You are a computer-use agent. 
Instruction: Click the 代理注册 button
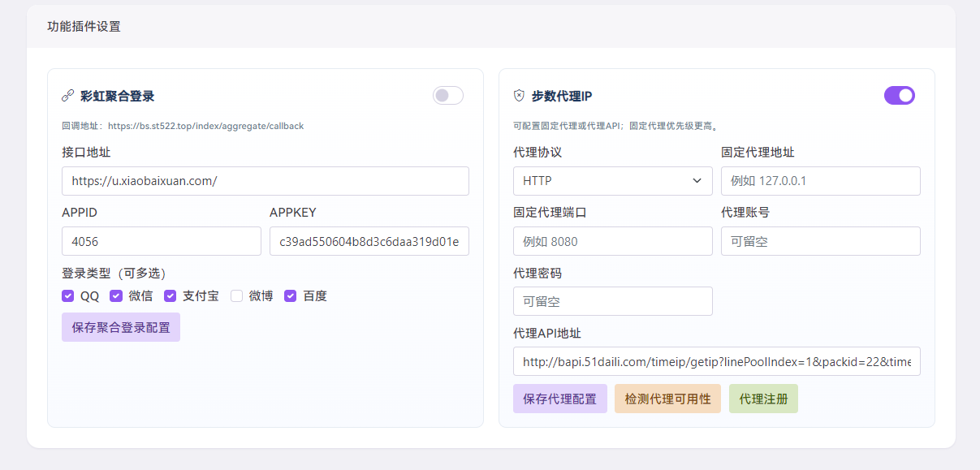click(x=763, y=399)
